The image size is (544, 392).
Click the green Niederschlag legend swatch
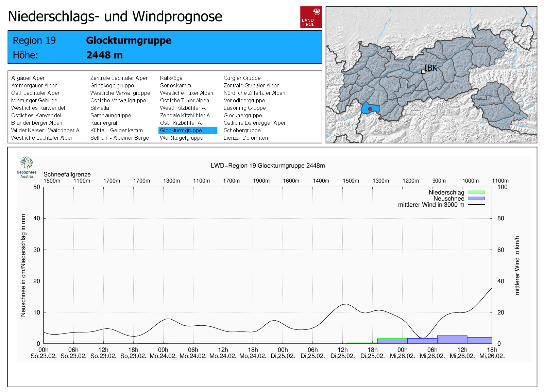click(x=476, y=192)
